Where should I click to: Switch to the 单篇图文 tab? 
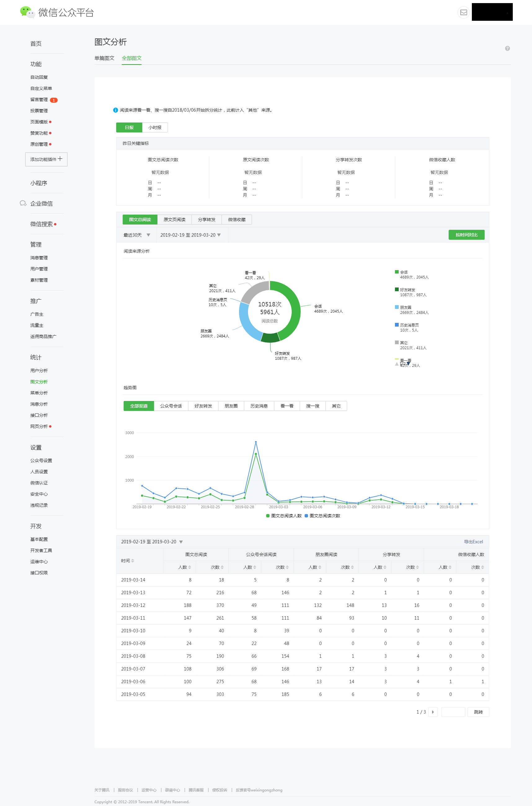104,58
